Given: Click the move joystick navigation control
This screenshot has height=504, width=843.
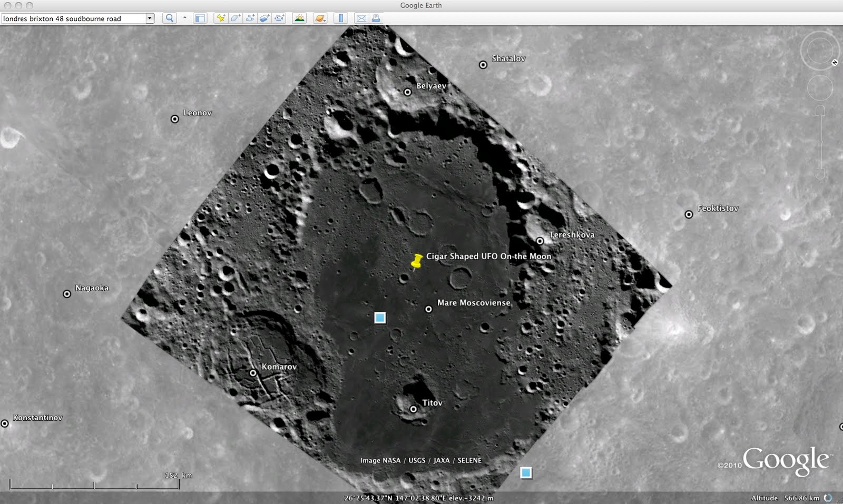Looking at the screenshot, I should pos(820,88).
